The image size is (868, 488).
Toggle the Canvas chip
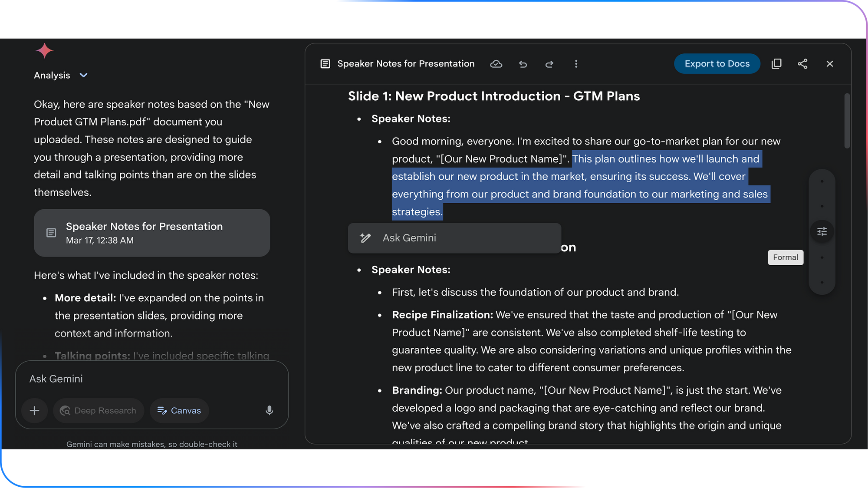(179, 410)
